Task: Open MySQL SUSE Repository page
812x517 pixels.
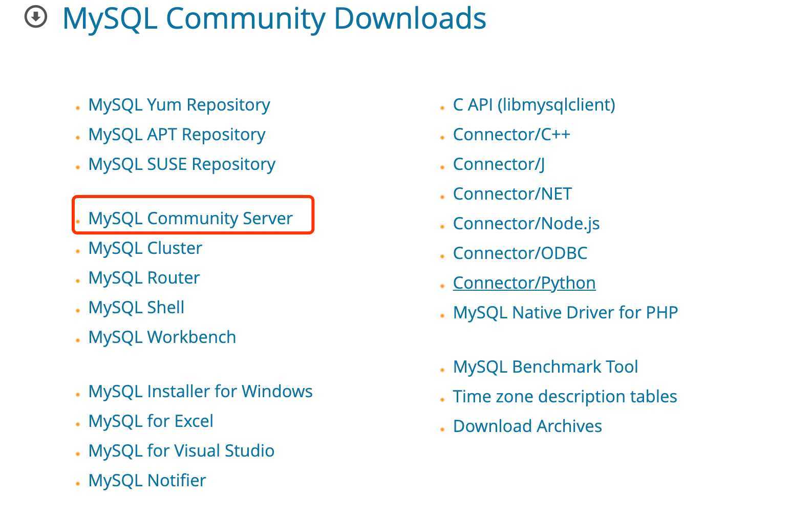Action: [182, 164]
